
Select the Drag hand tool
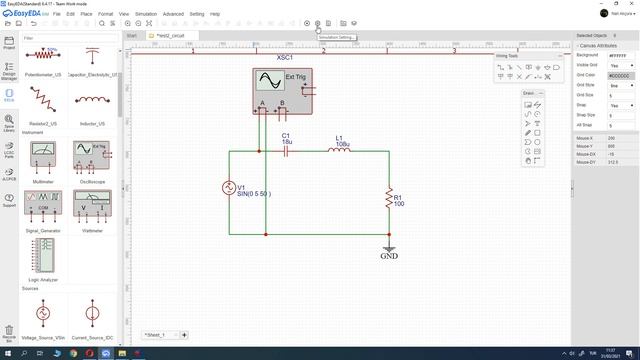[x=528, y=161]
